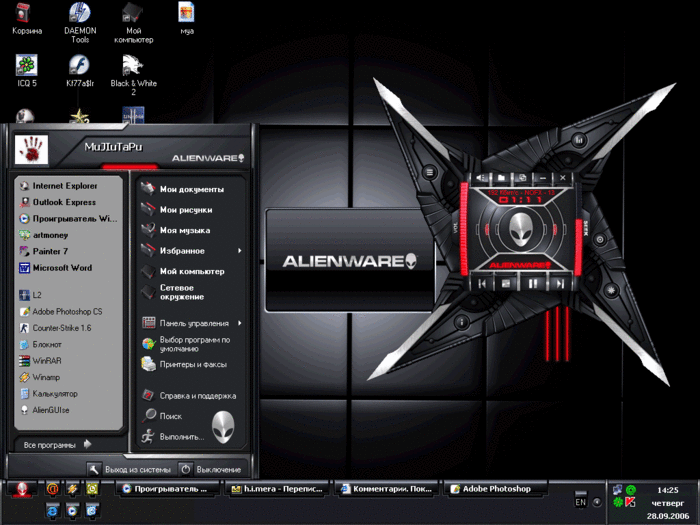Open Поиск from the Start menu
700x525 pixels.
pos(162,416)
